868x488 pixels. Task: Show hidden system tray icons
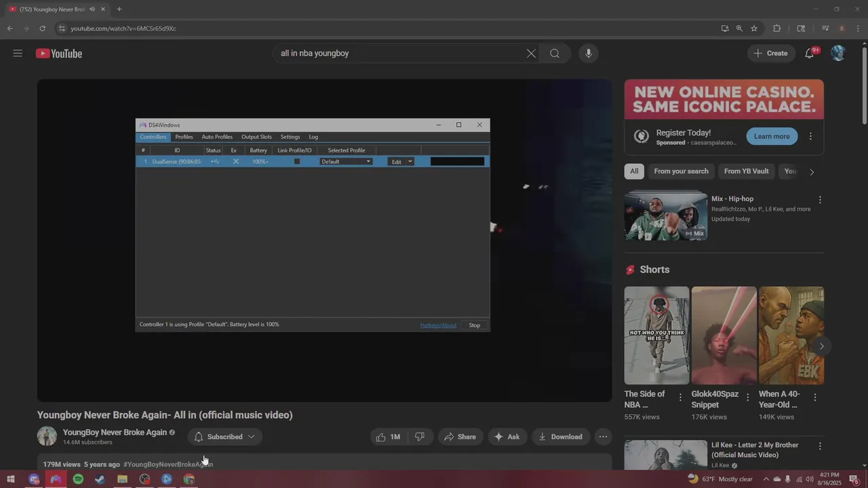click(766, 479)
